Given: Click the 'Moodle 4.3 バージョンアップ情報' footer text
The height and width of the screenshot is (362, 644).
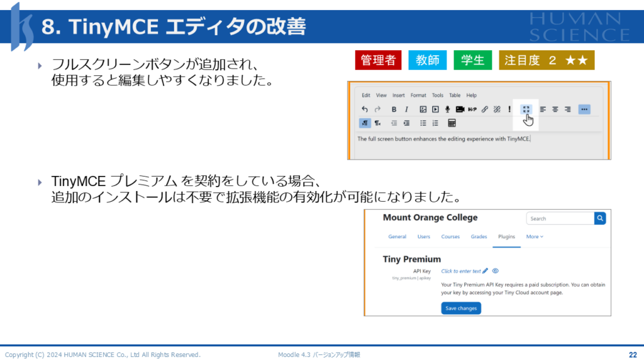Looking at the screenshot, I should (319, 354).
